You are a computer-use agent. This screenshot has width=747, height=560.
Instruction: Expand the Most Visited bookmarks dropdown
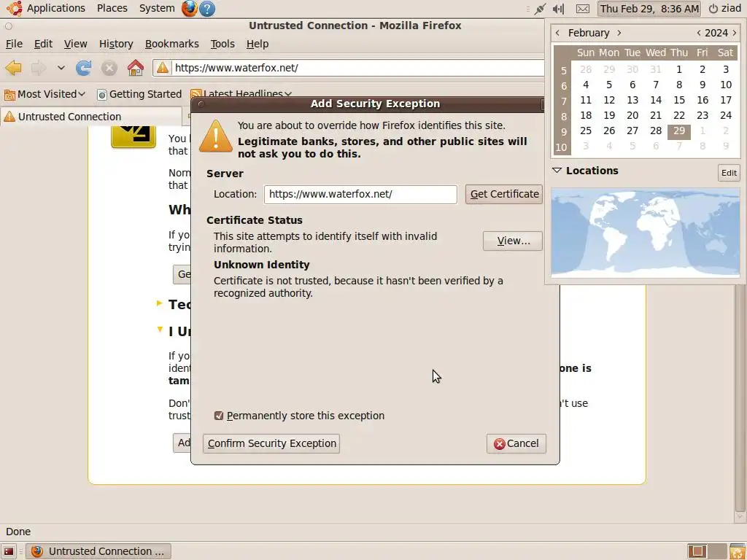point(44,94)
